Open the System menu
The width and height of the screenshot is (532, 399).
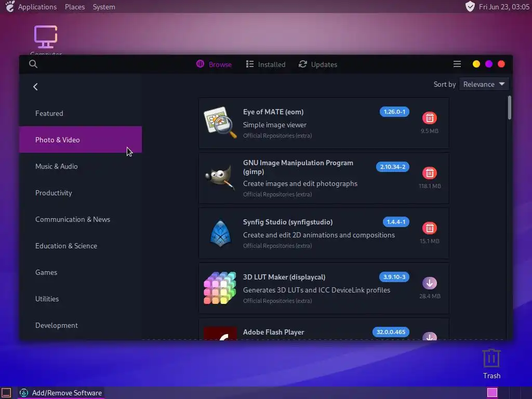point(104,7)
